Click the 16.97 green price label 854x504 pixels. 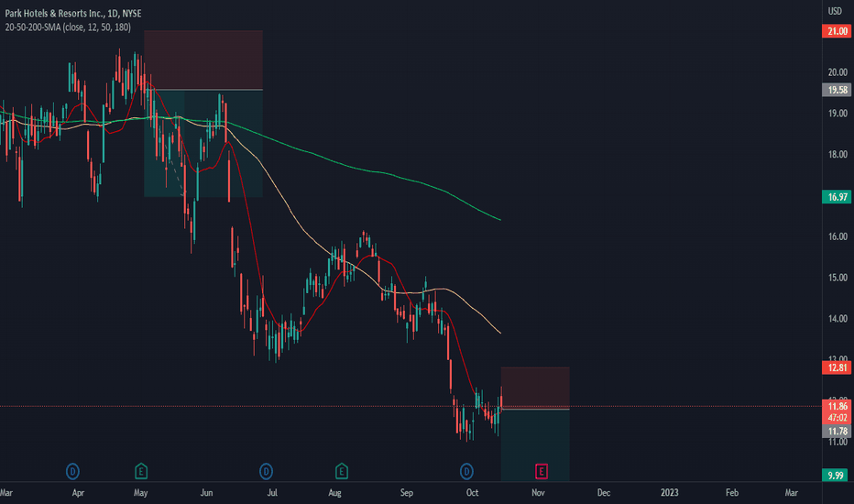click(x=837, y=197)
